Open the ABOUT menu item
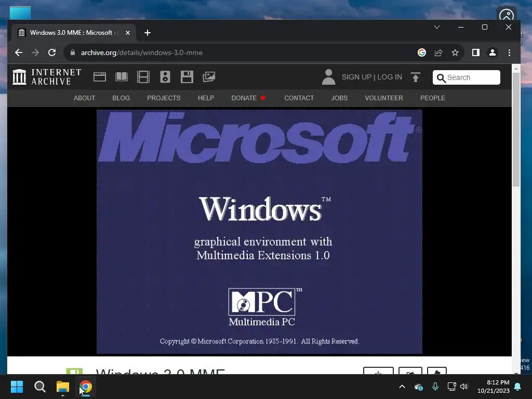The width and height of the screenshot is (532, 399). (85, 98)
